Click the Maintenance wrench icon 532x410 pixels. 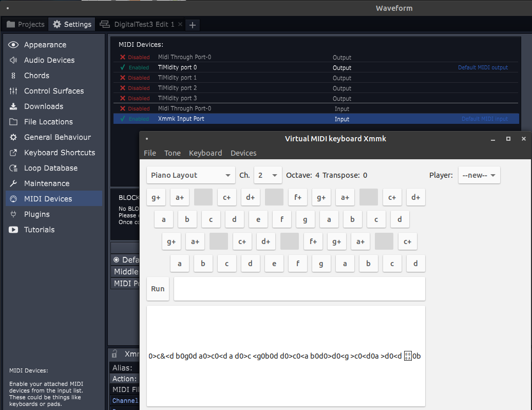click(x=13, y=183)
